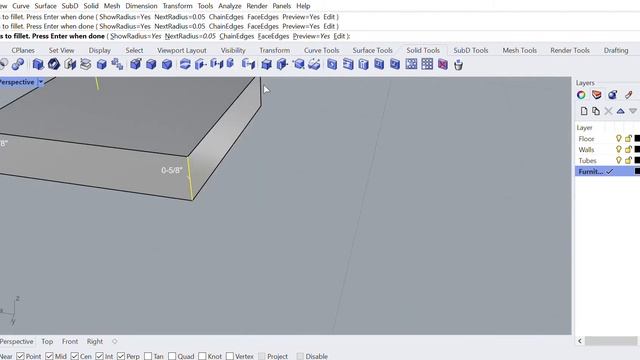
Task: Toggle the Perp osnap checkbox
Action: 121,356
